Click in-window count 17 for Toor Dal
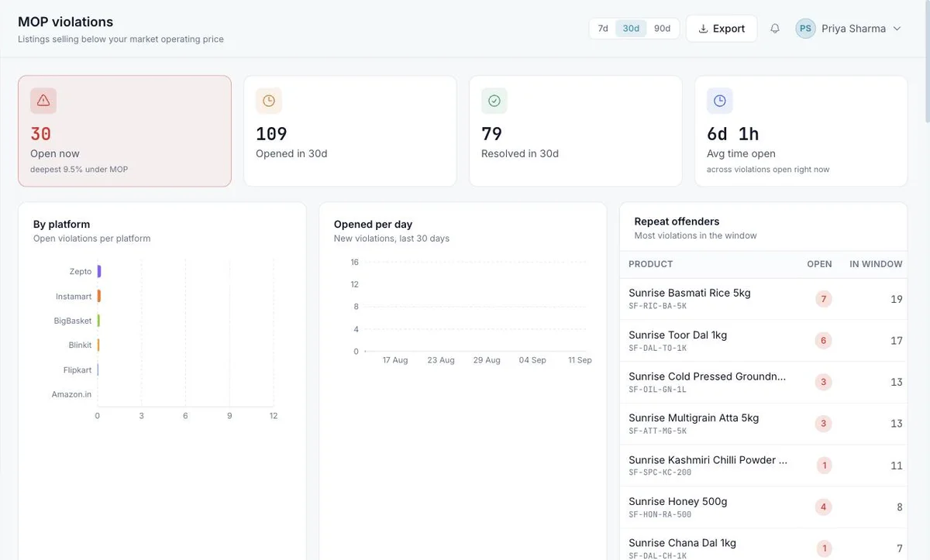Viewport: 930px width, 560px height. 897,341
